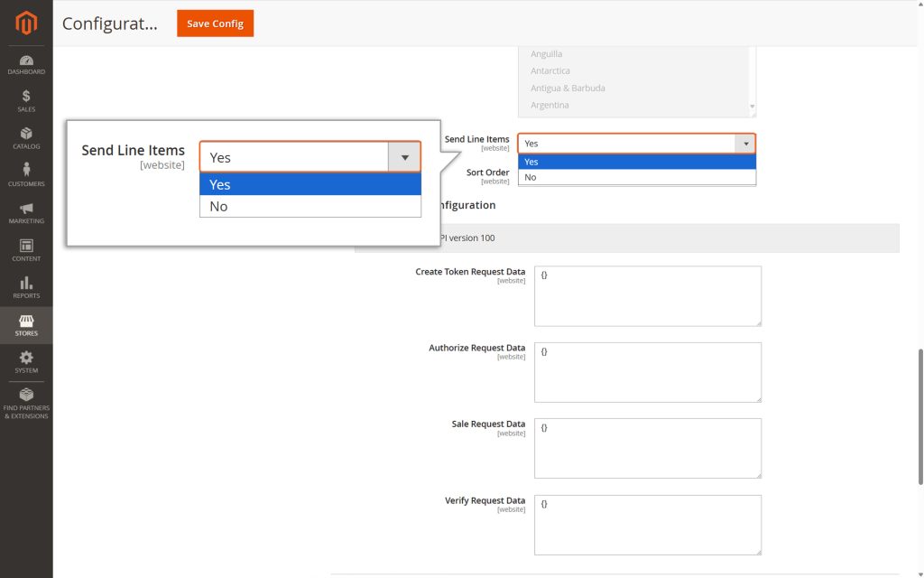Select Argentina in the country list
924x578 pixels.
(568, 105)
